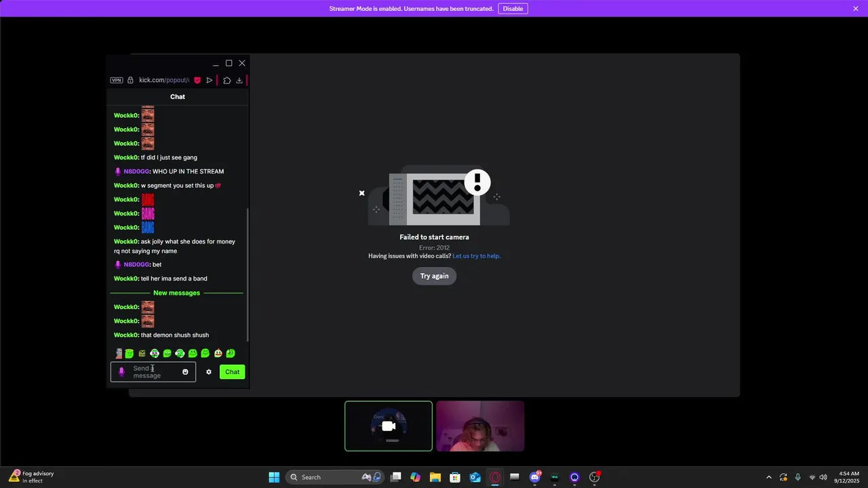Select the seventh green smiley quick emote

click(193, 353)
